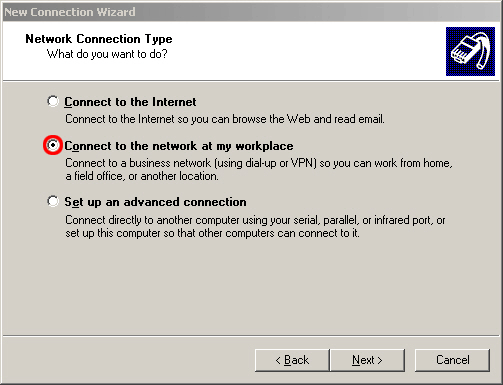Click the "What do you want to do?" subtitle
503x385 pixels.
coord(107,54)
